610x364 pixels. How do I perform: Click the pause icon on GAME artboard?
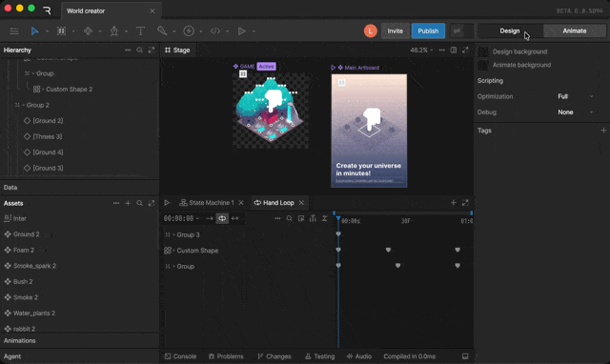(x=243, y=74)
